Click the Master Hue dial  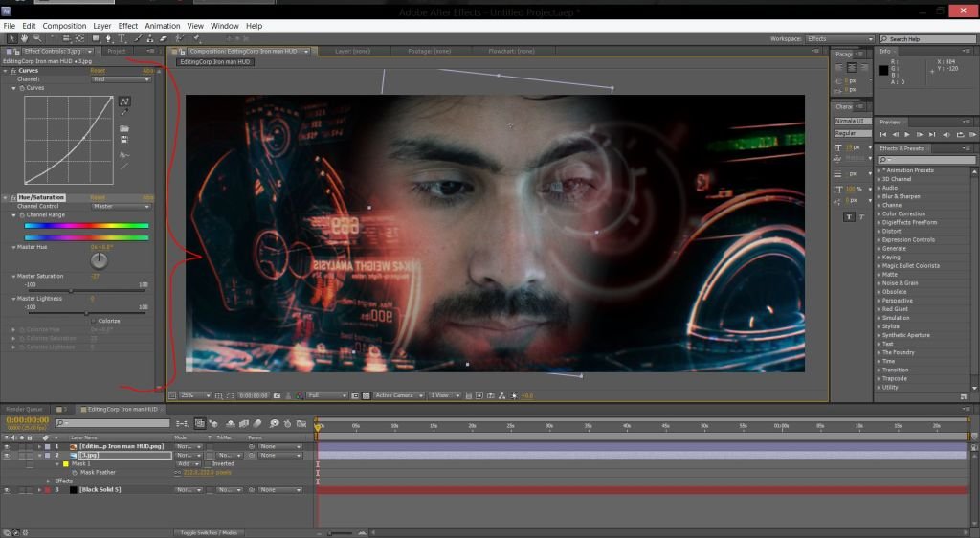coord(99,260)
